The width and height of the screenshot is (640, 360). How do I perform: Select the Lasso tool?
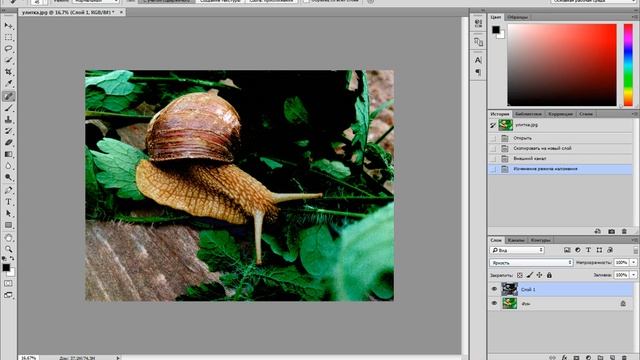(8, 49)
